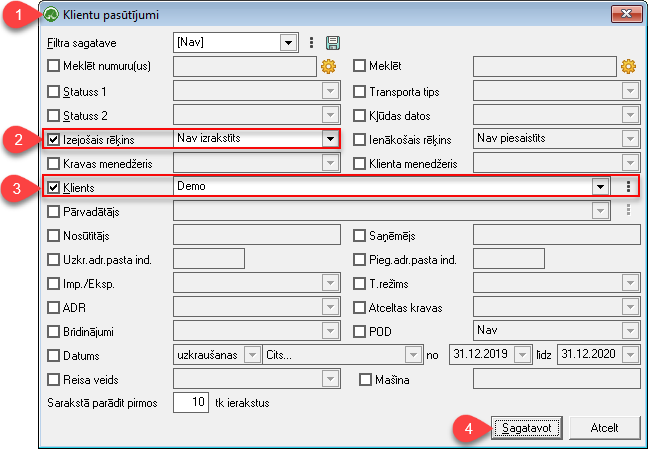The image size is (648, 449).
Task: Tick the Transporta tips checkbox
Action: [360, 92]
